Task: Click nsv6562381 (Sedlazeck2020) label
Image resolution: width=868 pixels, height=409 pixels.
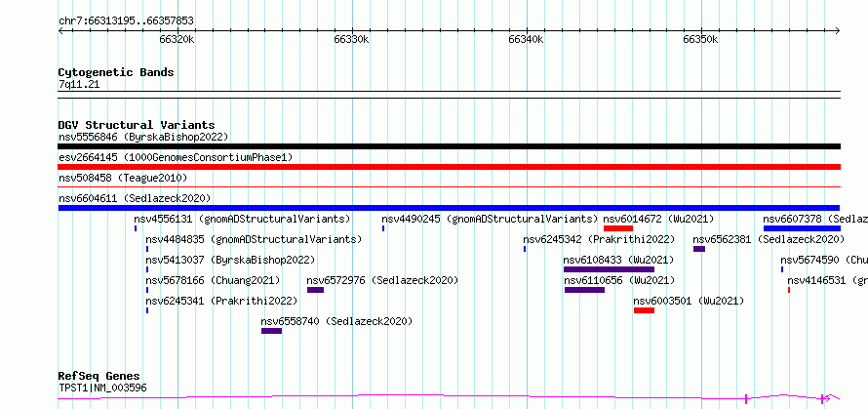Action: point(769,239)
